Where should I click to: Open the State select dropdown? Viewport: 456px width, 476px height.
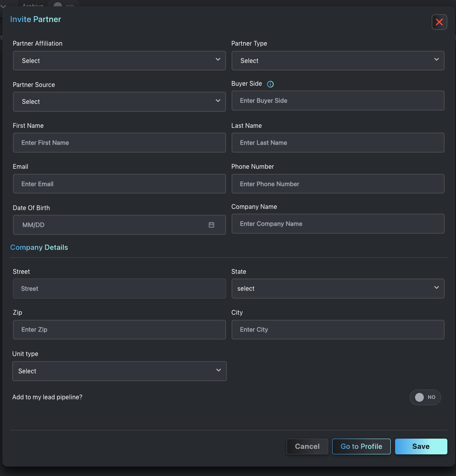[338, 288]
